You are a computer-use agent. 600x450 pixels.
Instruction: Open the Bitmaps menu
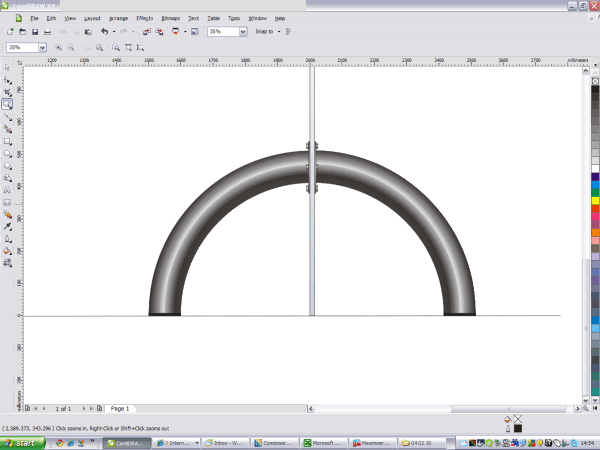point(170,18)
